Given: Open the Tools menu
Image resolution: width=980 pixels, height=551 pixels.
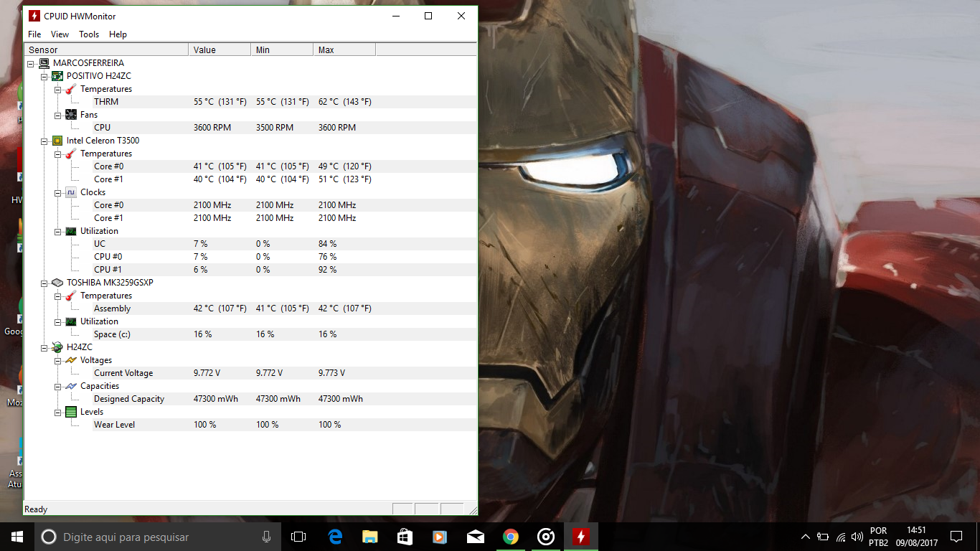Looking at the screenshot, I should click(89, 34).
